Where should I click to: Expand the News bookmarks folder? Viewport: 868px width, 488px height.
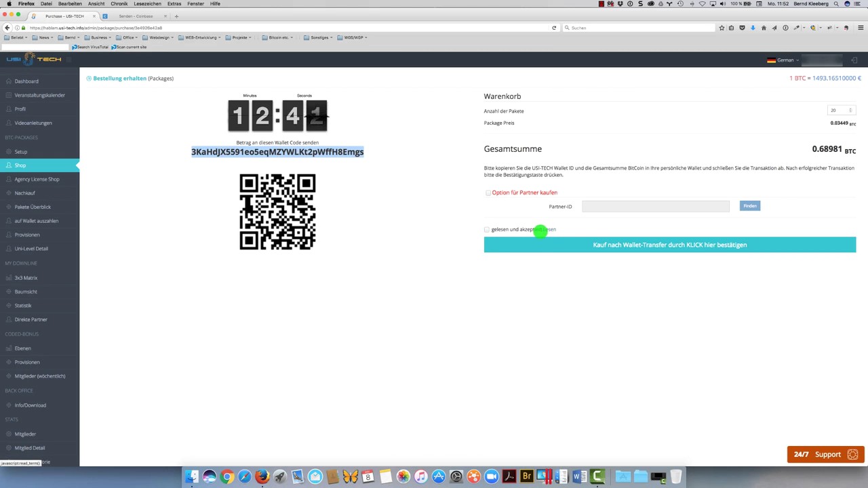coord(43,37)
